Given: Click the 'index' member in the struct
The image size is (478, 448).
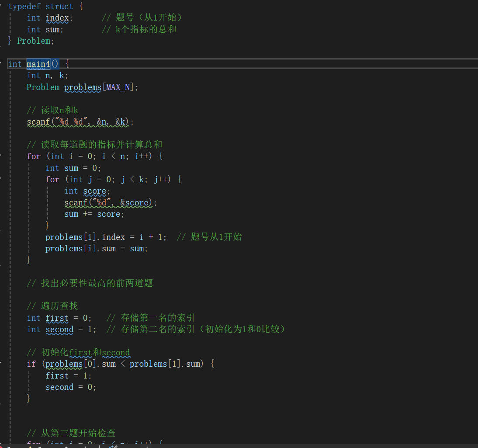Looking at the screenshot, I should 57,17.
